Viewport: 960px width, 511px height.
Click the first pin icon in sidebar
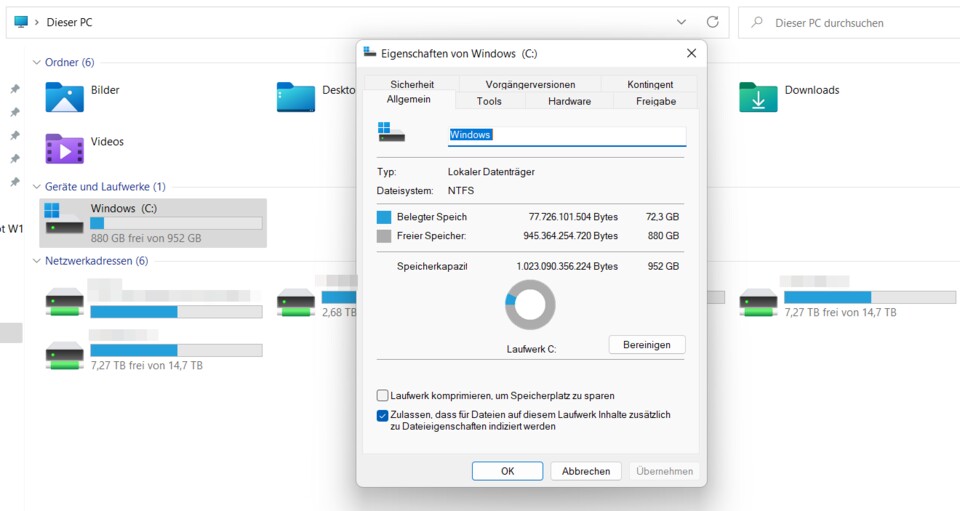point(14,89)
